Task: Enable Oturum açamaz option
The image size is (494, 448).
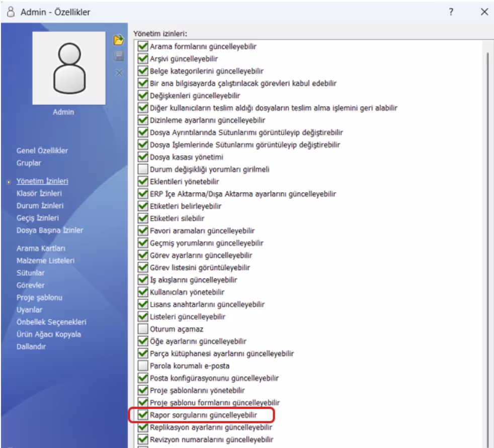Action: pos(143,329)
